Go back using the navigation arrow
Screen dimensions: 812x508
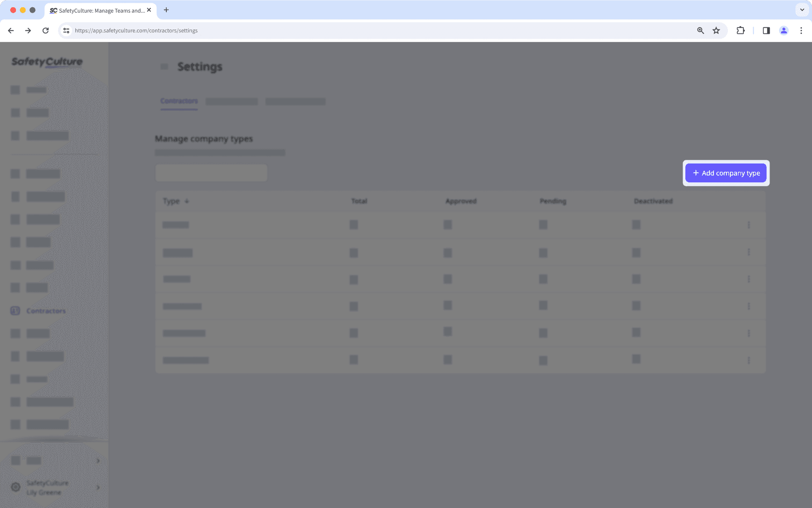point(11,30)
